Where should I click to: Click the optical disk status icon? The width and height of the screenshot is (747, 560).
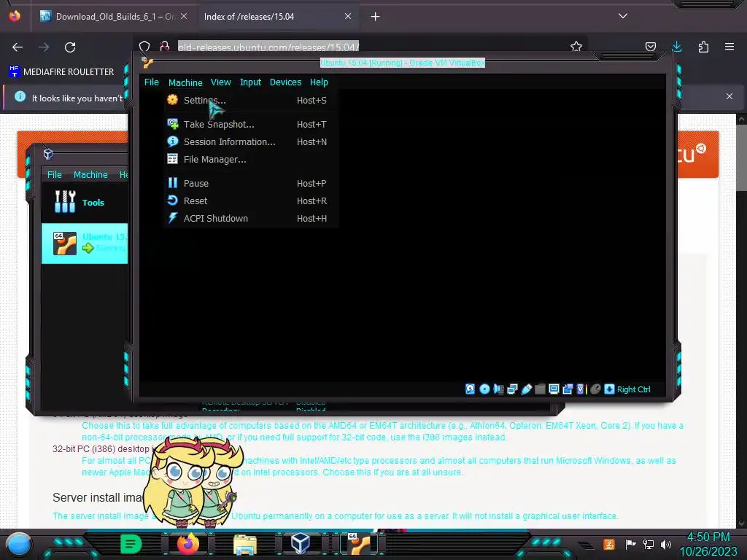[484, 389]
